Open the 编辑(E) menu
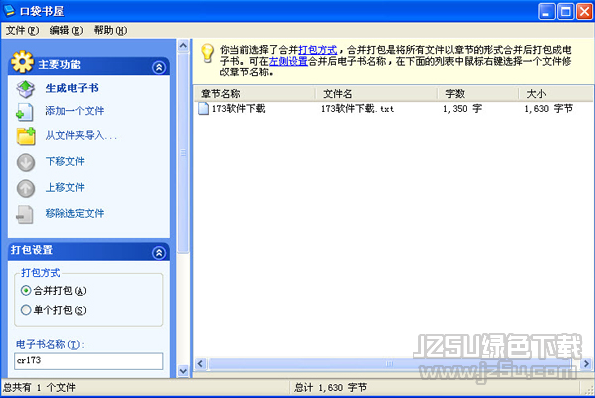The height and width of the screenshot is (398, 595). (x=66, y=30)
